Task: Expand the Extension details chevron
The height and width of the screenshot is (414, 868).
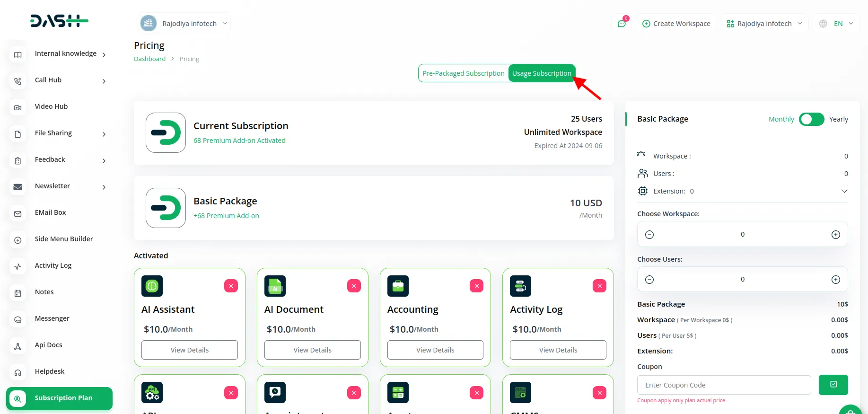Action: [x=844, y=191]
